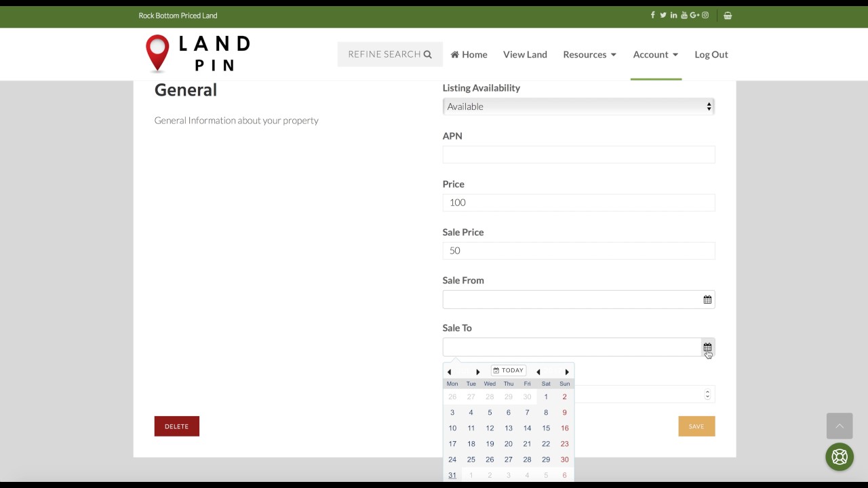Open the YouTube social link
The width and height of the screenshot is (868, 488).
click(684, 15)
